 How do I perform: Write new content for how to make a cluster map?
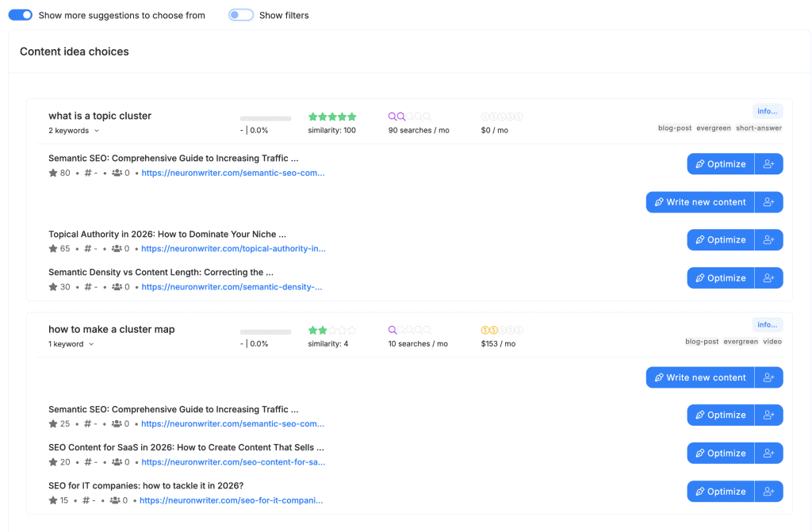coord(699,377)
